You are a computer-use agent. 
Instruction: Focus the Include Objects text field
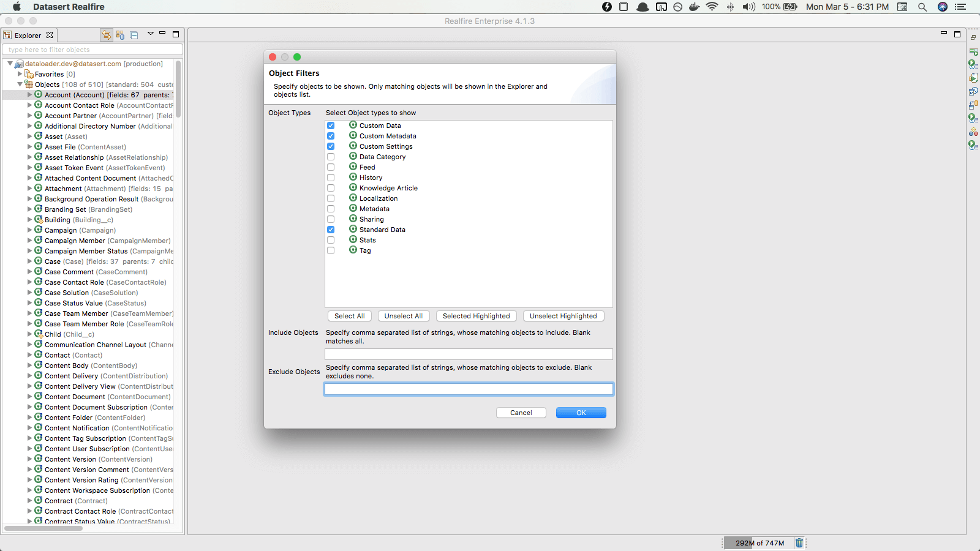[x=469, y=354]
